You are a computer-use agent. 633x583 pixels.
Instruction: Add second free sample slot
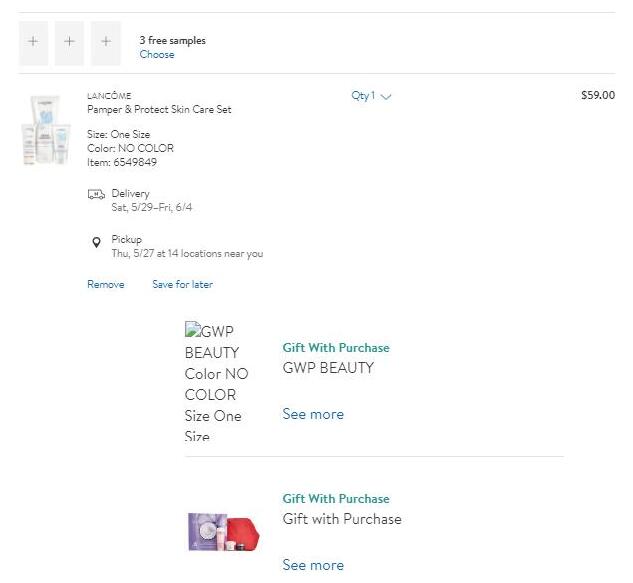point(69,43)
